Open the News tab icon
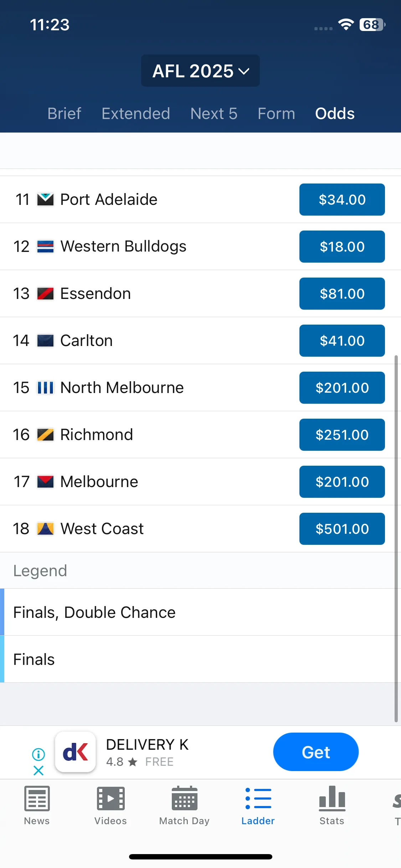The height and width of the screenshot is (868, 401). point(37,798)
